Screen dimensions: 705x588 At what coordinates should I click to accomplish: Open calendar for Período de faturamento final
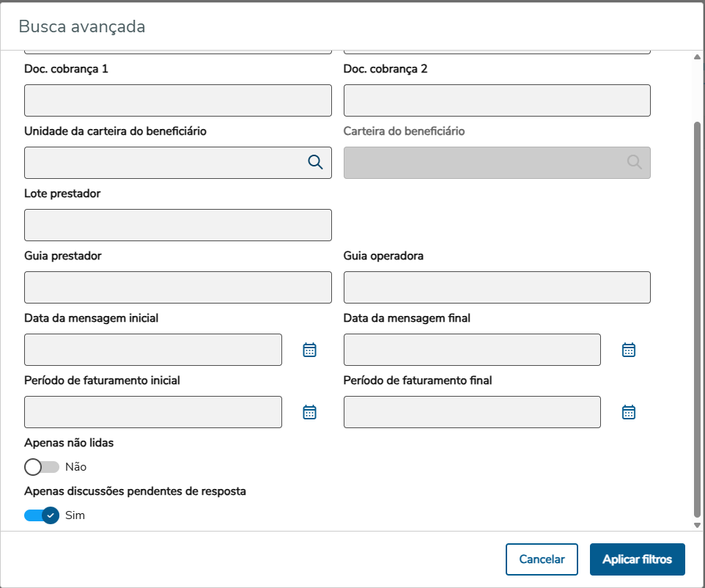click(x=628, y=412)
